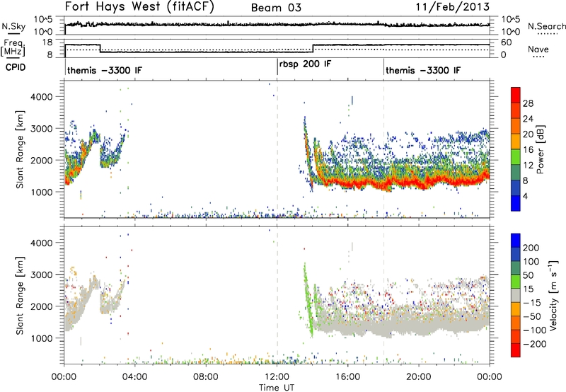Image resolution: width=566 pixels, height=392 pixels.
Task: Click the blue top of Velocity colorbar
Action: [x=516, y=241]
